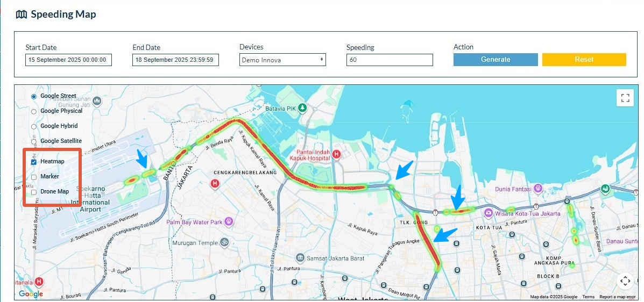
Task: Click the Palm Bay Water Park marker
Action: coord(230,221)
